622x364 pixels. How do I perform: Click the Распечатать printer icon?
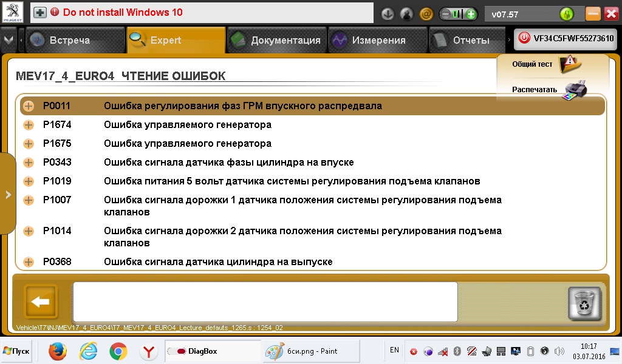click(x=575, y=90)
